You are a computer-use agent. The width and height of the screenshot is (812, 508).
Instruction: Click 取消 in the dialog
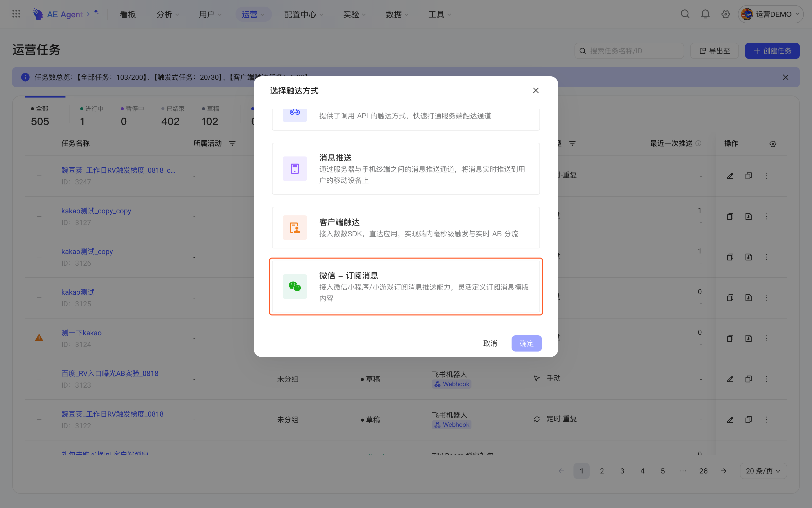490,343
